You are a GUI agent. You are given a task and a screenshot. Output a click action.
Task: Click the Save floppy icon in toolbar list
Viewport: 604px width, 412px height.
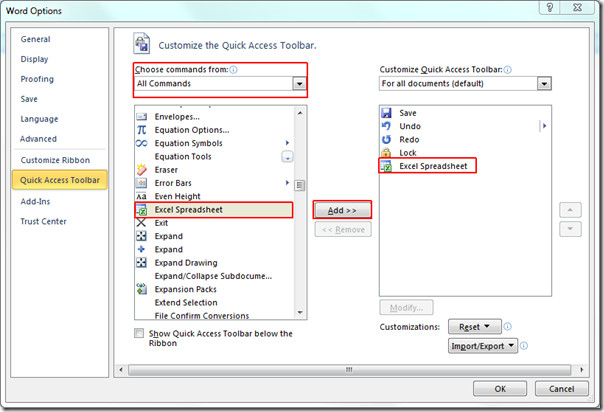[386, 113]
